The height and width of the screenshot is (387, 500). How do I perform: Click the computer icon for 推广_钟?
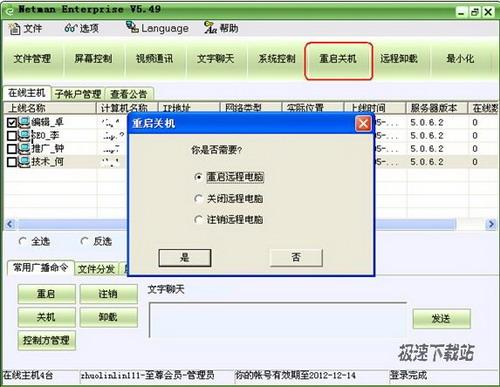(x=24, y=148)
